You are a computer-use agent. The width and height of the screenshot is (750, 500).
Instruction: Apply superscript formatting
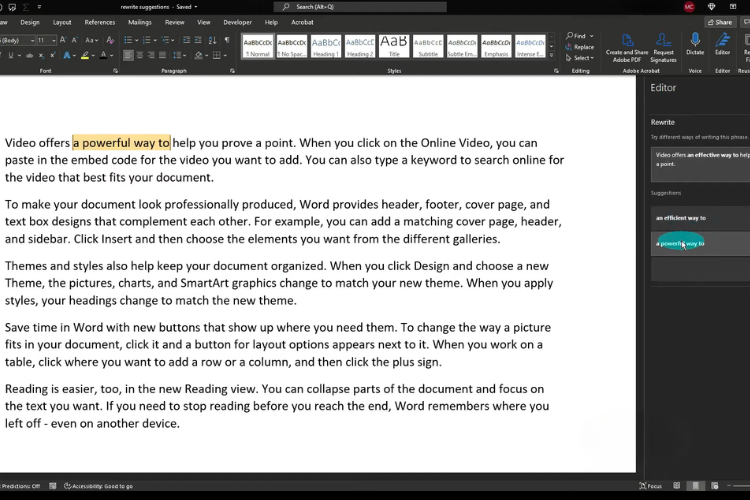coord(53,56)
